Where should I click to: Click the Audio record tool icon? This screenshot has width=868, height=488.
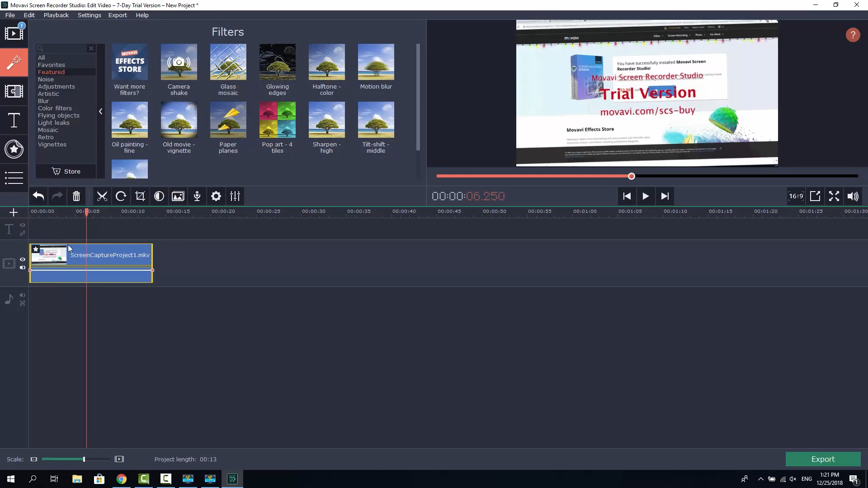[197, 197]
